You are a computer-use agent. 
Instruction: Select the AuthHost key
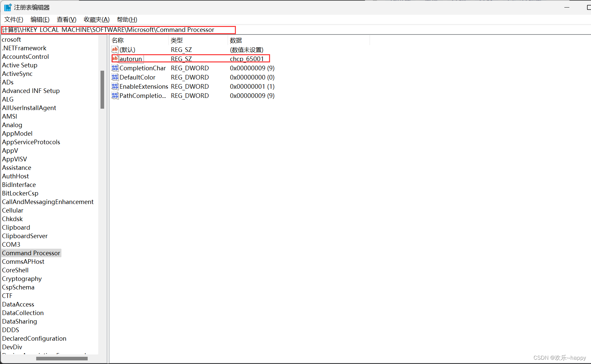tap(15, 176)
